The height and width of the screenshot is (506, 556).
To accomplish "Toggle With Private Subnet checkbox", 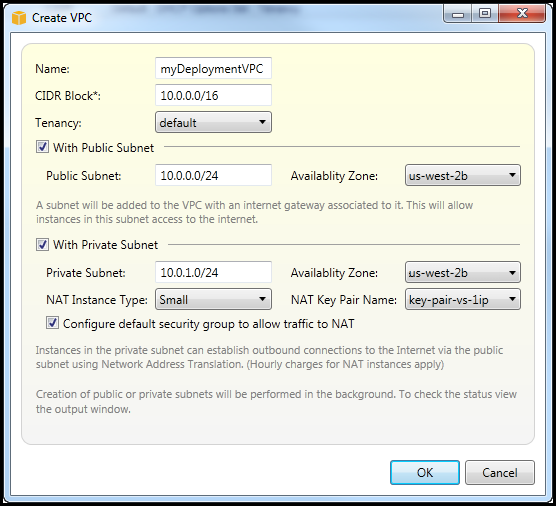I will point(42,244).
